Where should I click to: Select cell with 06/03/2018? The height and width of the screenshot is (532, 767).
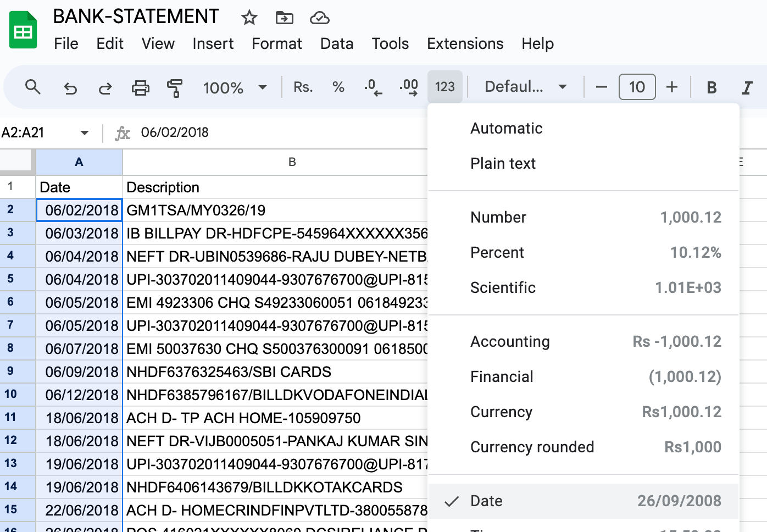click(79, 234)
